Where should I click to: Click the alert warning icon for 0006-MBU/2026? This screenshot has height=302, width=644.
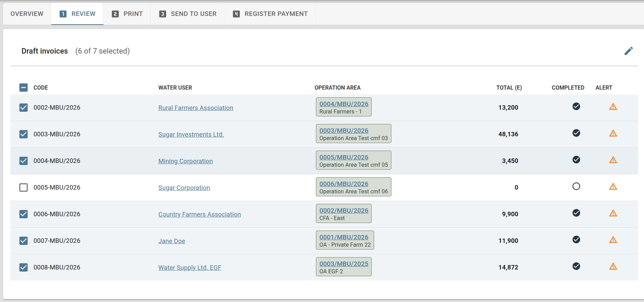pyautogui.click(x=613, y=213)
